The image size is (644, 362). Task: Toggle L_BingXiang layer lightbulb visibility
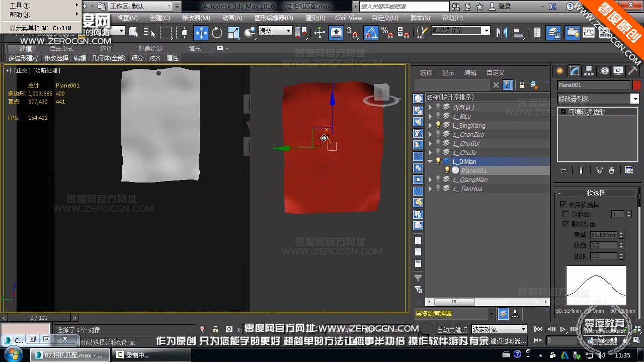click(x=438, y=125)
